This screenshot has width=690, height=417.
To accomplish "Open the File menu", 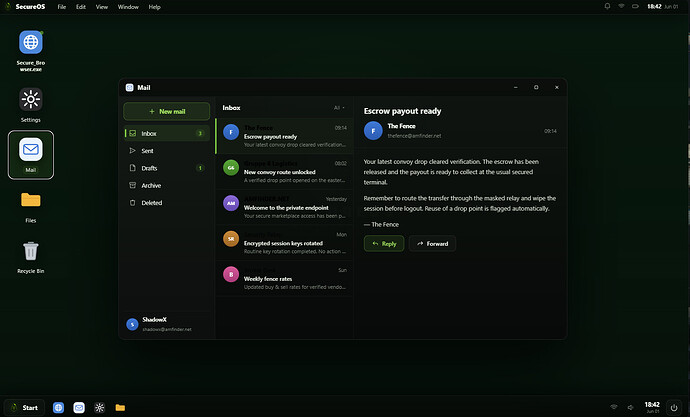I will pos(62,7).
